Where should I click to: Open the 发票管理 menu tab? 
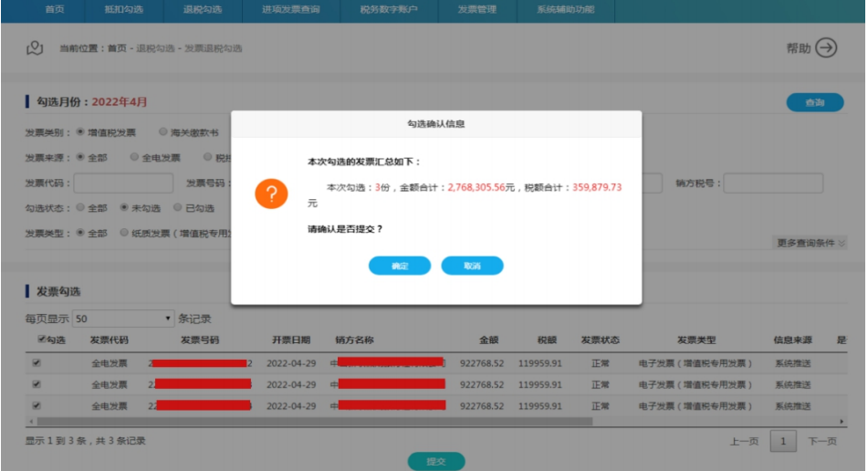(x=477, y=9)
